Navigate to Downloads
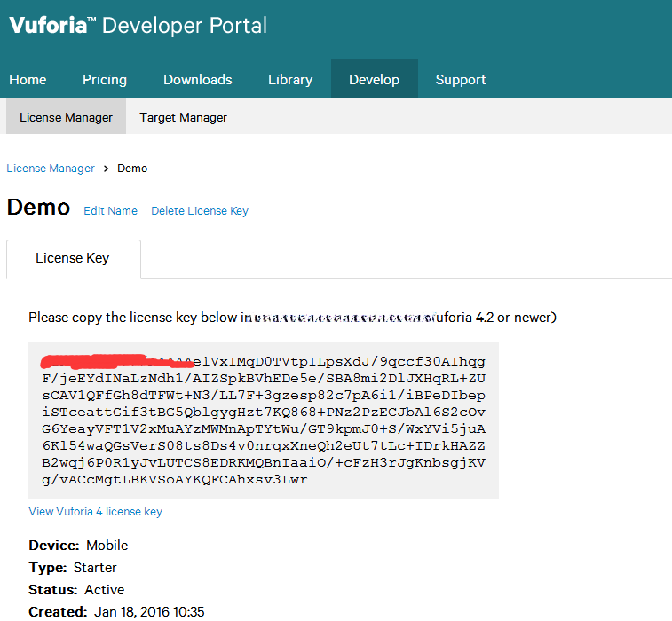This screenshot has height=621, width=672. (x=197, y=80)
